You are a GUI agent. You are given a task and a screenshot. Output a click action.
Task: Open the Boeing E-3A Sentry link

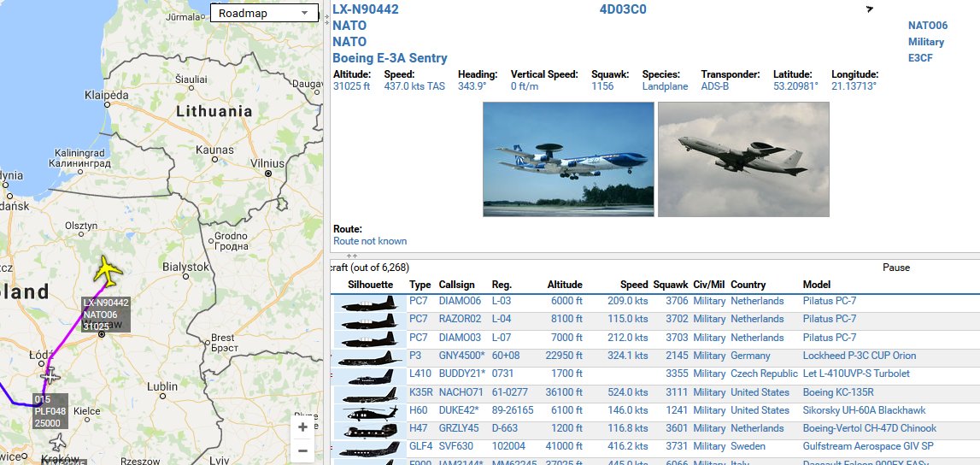tap(390, 58)
